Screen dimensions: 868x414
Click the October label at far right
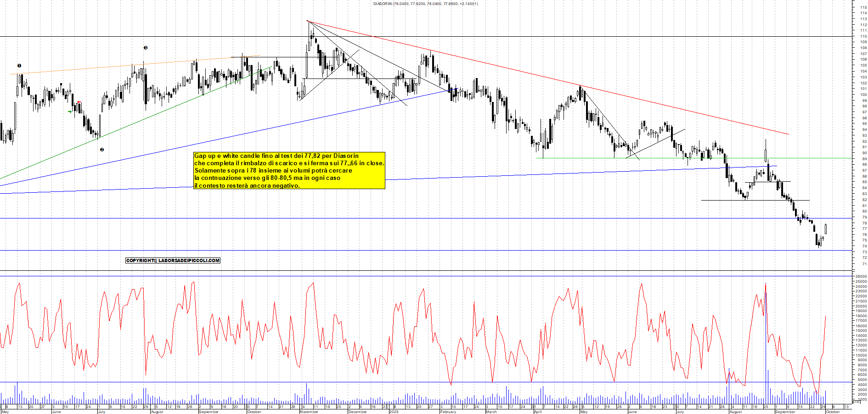click(833, 412)
